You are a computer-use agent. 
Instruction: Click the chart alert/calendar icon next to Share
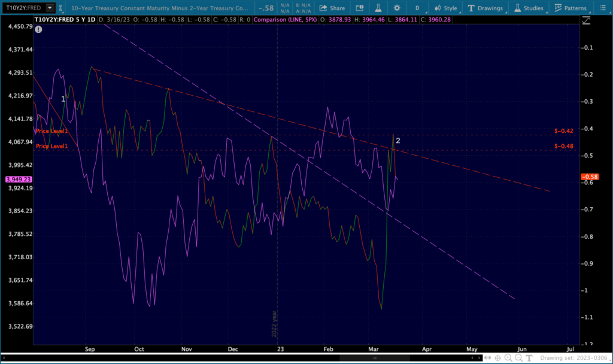(x=360, y=8)
